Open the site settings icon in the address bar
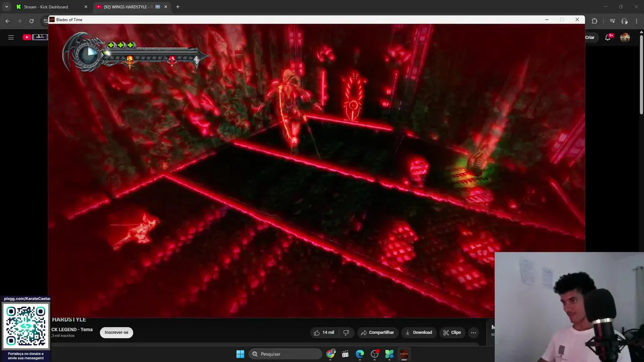Viewport: 644px width, 362px height. 45,21
